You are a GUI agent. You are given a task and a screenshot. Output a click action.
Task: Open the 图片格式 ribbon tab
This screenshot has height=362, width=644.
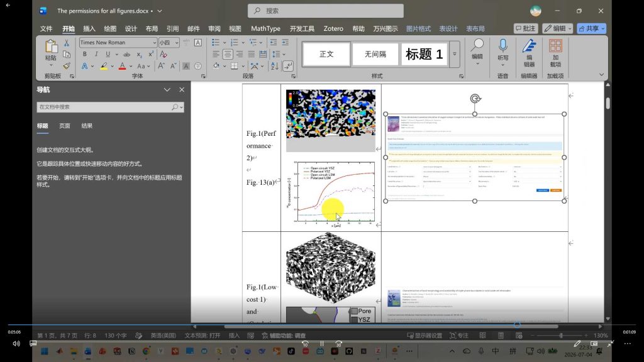[418, 29]
